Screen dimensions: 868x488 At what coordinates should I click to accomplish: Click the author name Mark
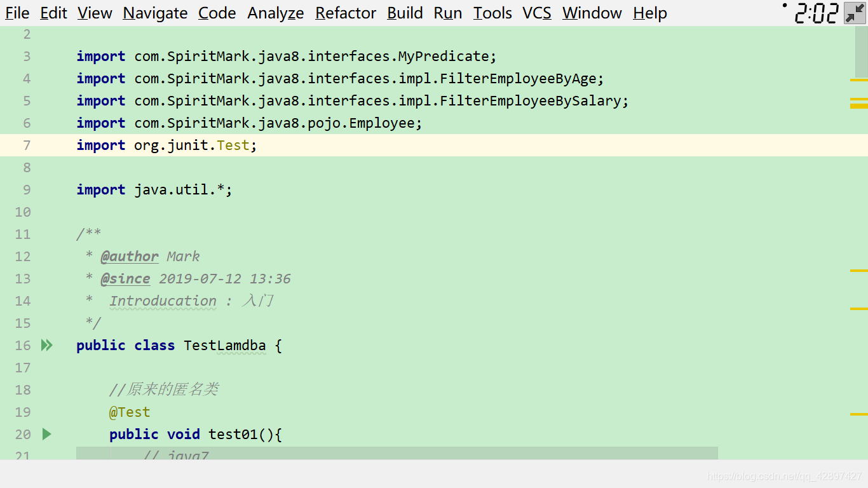(183, 256)
